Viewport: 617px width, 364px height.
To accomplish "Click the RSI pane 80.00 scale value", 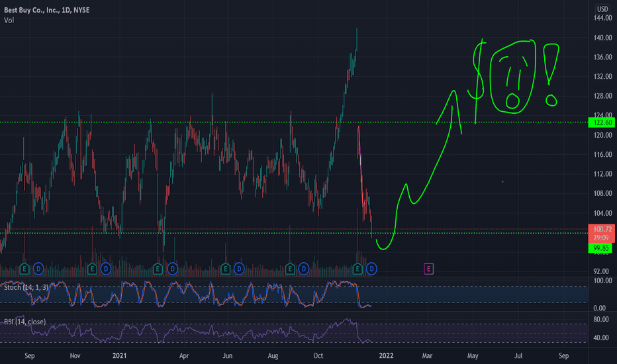I will pyautogui.click(x=601, y=319).
